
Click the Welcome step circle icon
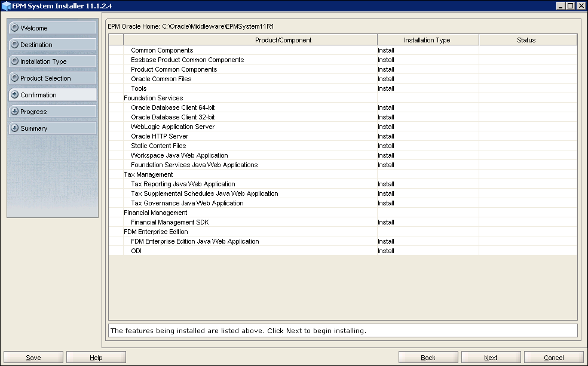(x=14, y=27)
